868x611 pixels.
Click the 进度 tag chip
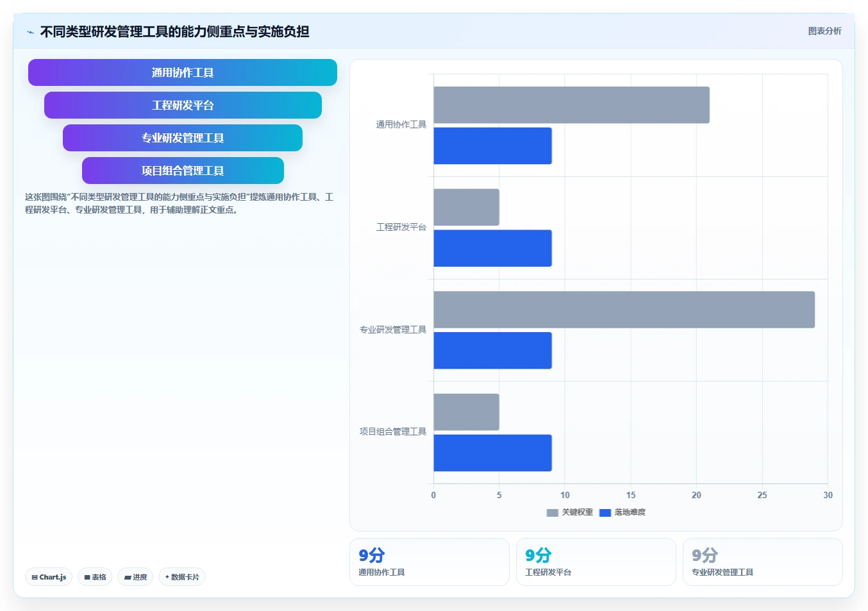(x=135, y=577)
